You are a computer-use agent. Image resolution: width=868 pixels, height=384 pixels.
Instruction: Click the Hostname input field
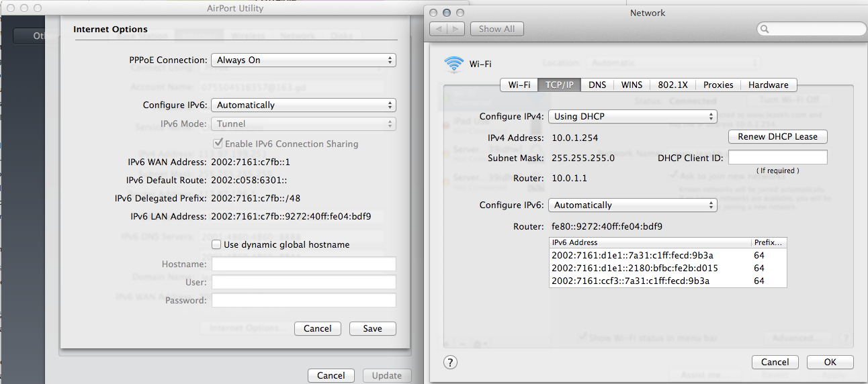pos(304,264)
